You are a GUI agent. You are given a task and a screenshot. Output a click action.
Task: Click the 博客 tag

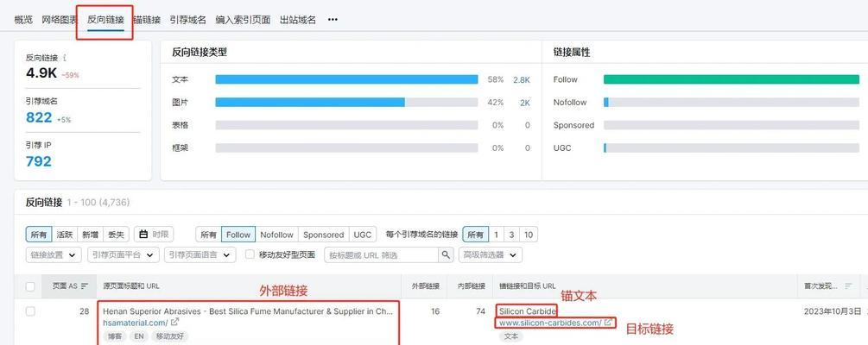[x=114, y=336]
